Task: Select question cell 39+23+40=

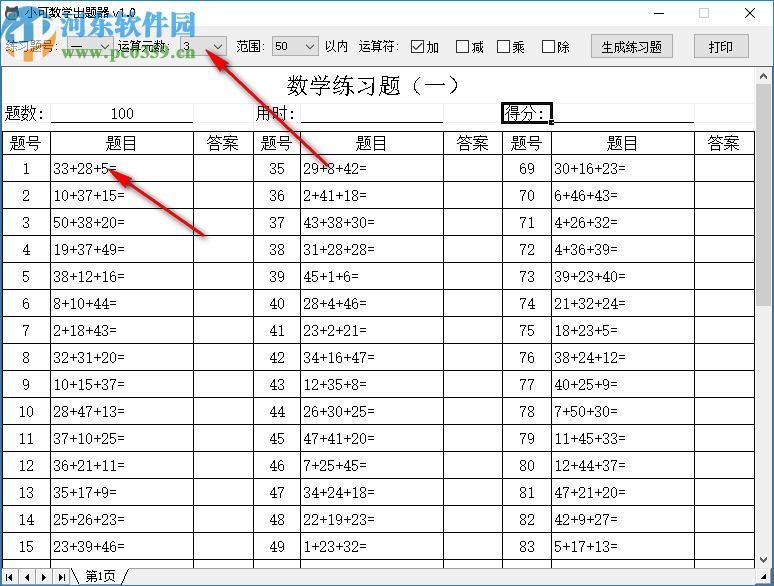Action: 623,276
